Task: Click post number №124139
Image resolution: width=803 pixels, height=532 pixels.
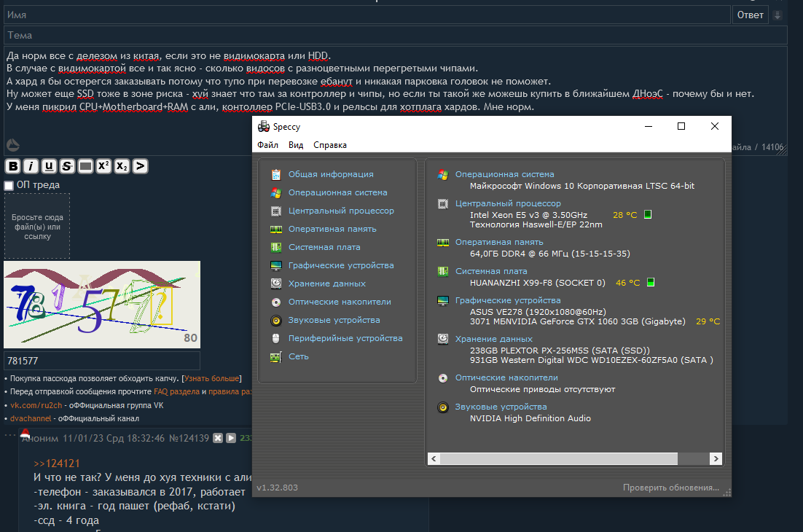Action: 189,438
